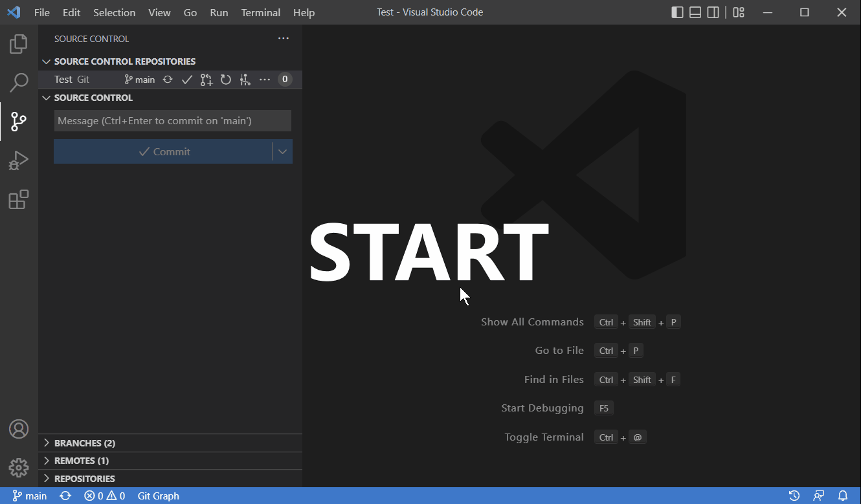Open the Accounts menu in the activity bar
The width and height of the screenshot is (861, 504).
pyautogui.click(x=19, y=429)
